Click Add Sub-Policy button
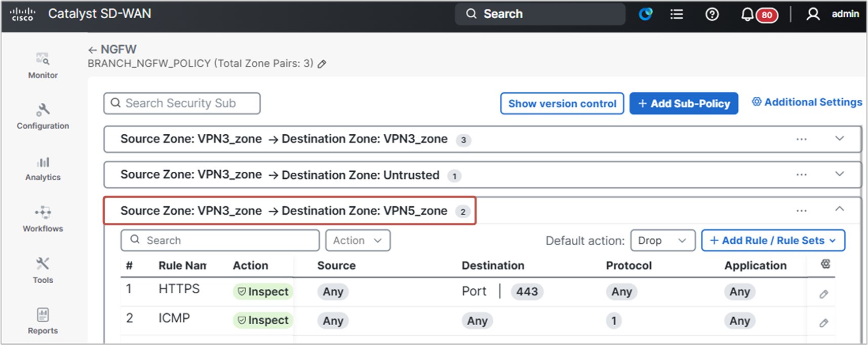868x345 pixels. 684,103
